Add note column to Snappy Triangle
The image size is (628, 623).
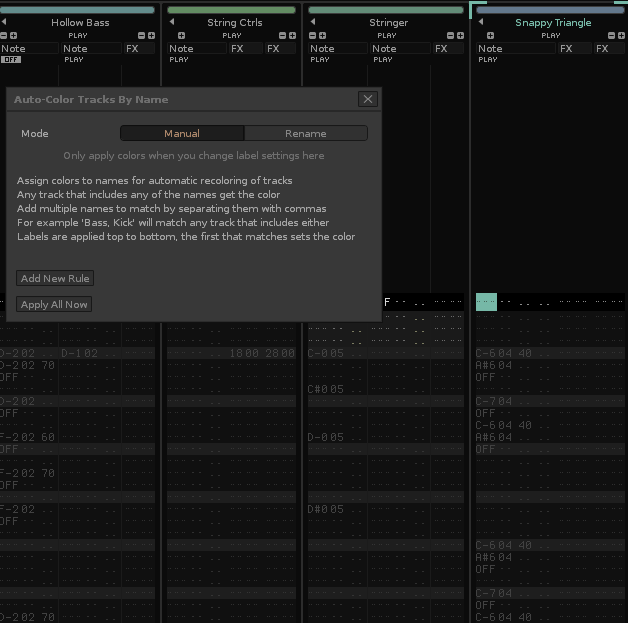[490, 35]
